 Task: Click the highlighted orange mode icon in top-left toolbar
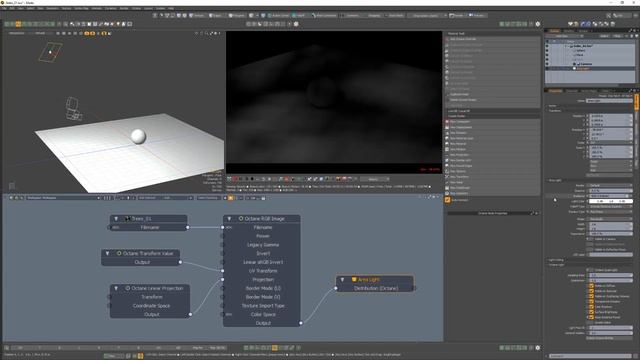pos(18,24)
